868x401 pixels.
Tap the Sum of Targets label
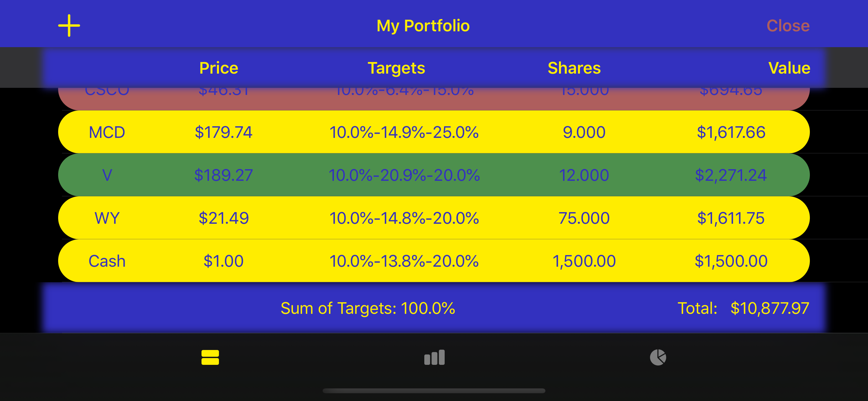pyautogui.click(x=367, y=308)
